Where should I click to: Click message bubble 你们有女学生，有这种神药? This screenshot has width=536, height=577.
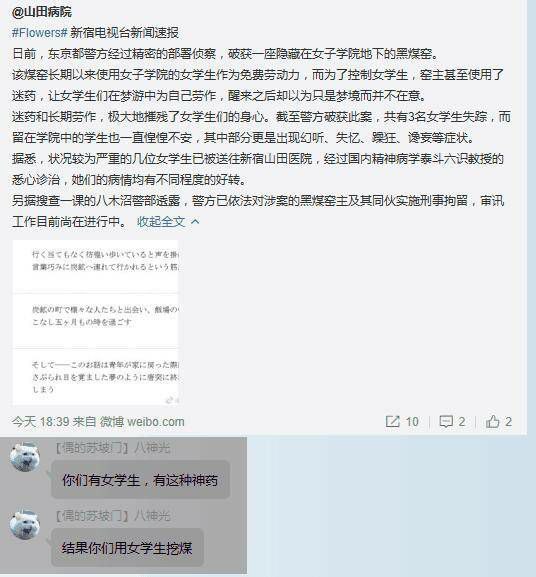coord(140,480)
